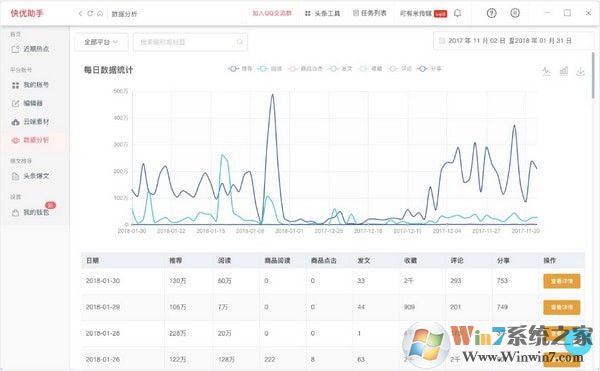Toggle 分享 series in chart legend
This screenshot has width=600, height=371.
429,69
